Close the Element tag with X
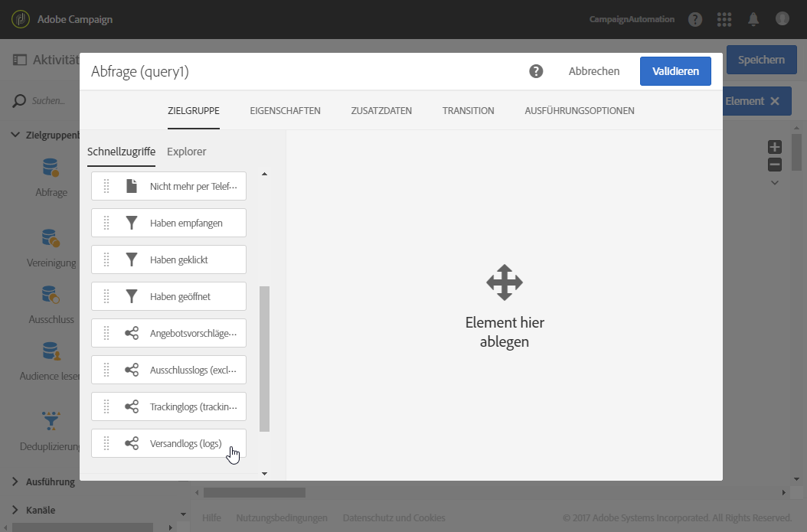This screenshot has height=532, width=807. click(775, 101)
